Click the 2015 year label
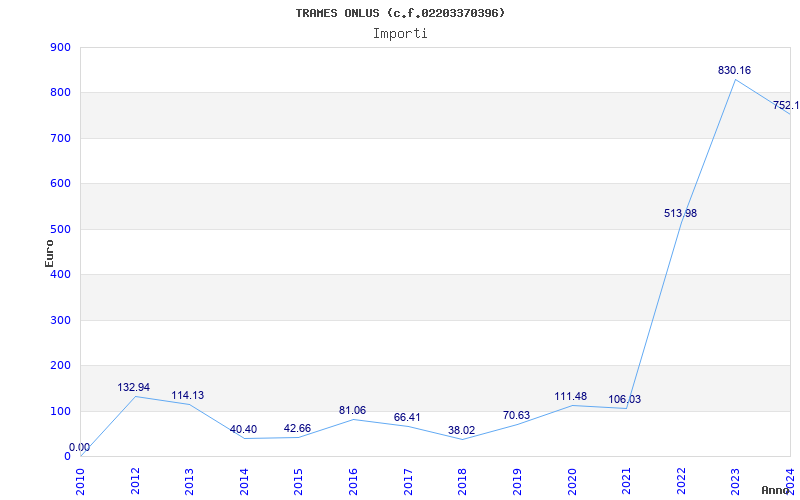 coord(299,481)
